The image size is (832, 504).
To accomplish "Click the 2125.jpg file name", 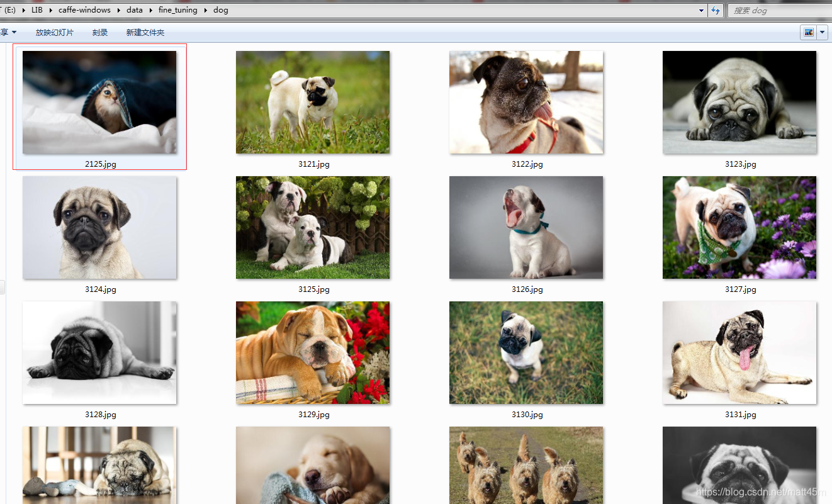I will click(101, 164).
